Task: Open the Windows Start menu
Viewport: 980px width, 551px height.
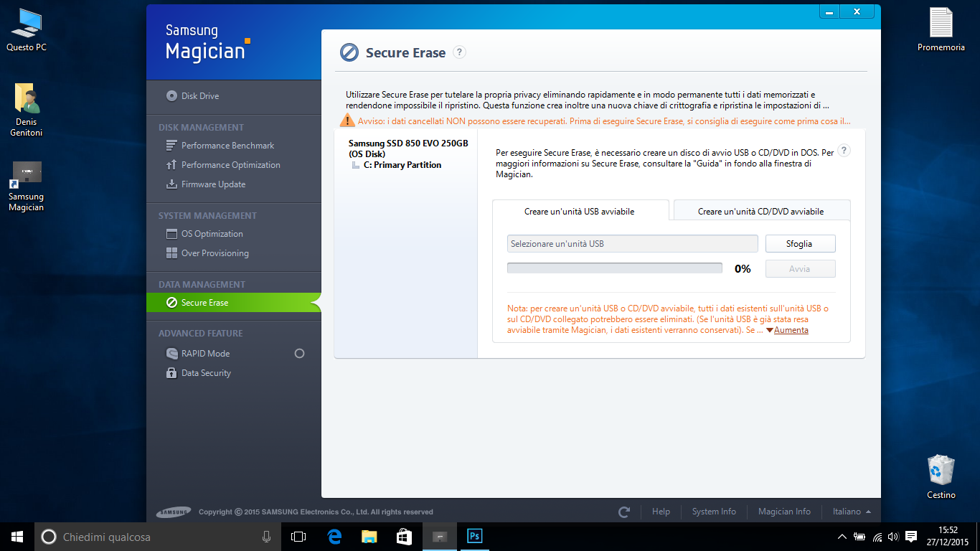Action: click(17, 537)
